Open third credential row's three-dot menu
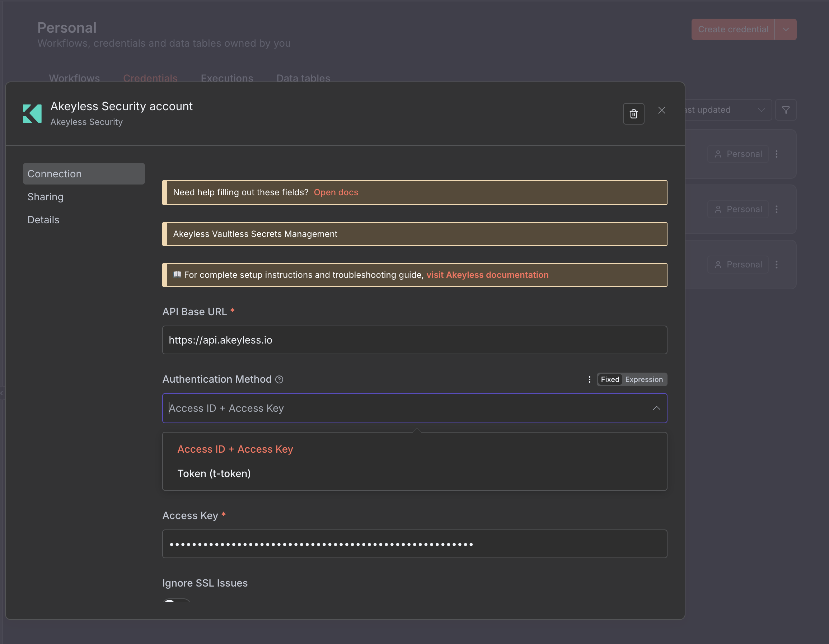Screen dimensions: 829x644 tap(776, 264)
